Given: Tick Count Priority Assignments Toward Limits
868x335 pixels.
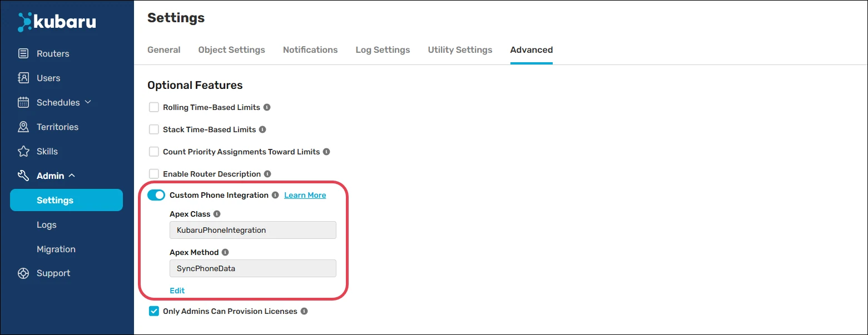Looking at the screenshot, I should pos(154,152).
